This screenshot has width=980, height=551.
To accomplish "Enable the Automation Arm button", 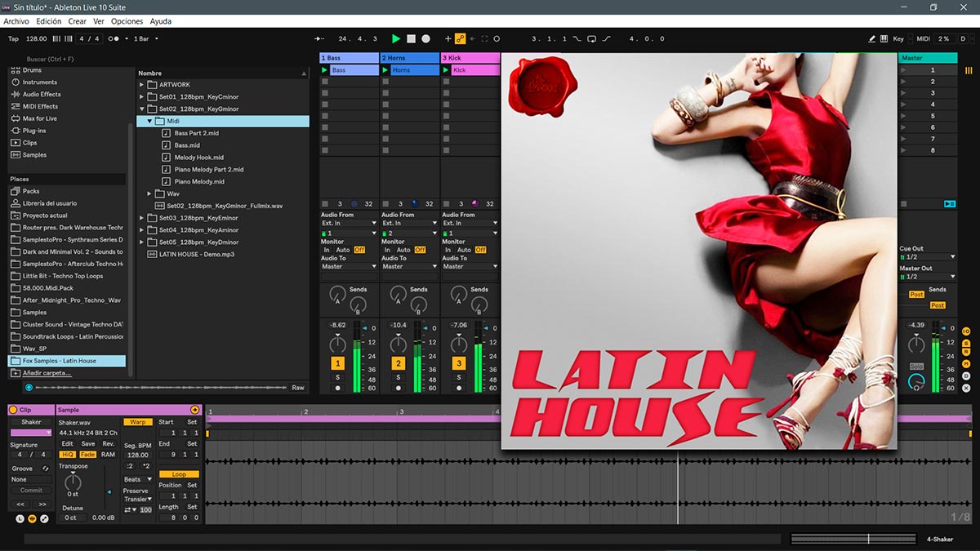I will [460, 38].
